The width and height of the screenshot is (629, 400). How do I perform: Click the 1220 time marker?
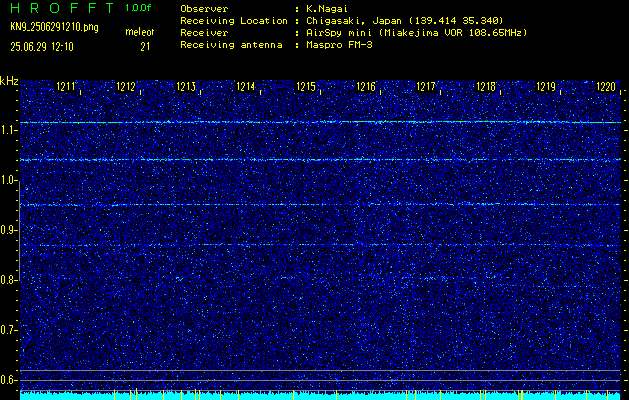point(606,86)
